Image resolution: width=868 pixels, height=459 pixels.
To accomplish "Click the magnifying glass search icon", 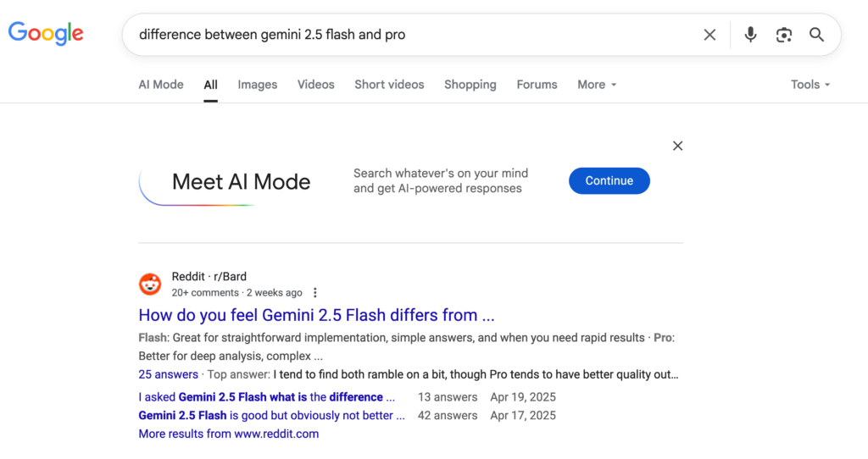I will pyautogui.click(x=816, y=35).
